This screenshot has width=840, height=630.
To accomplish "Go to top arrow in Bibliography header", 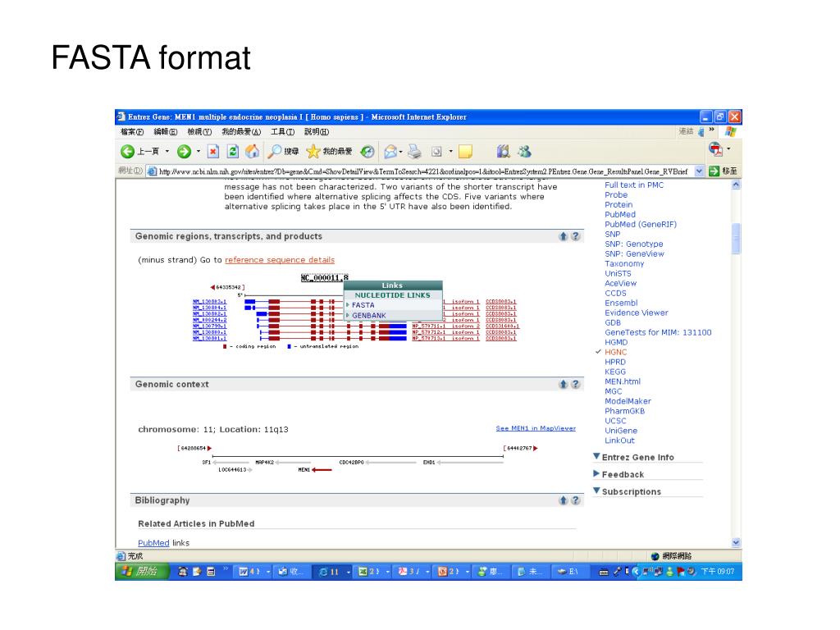I will point(563,500).
